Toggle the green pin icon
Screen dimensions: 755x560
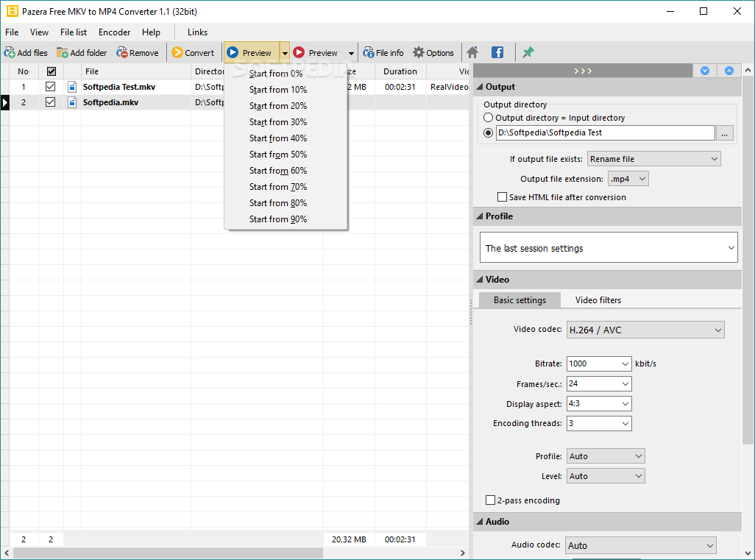(528, 52)
